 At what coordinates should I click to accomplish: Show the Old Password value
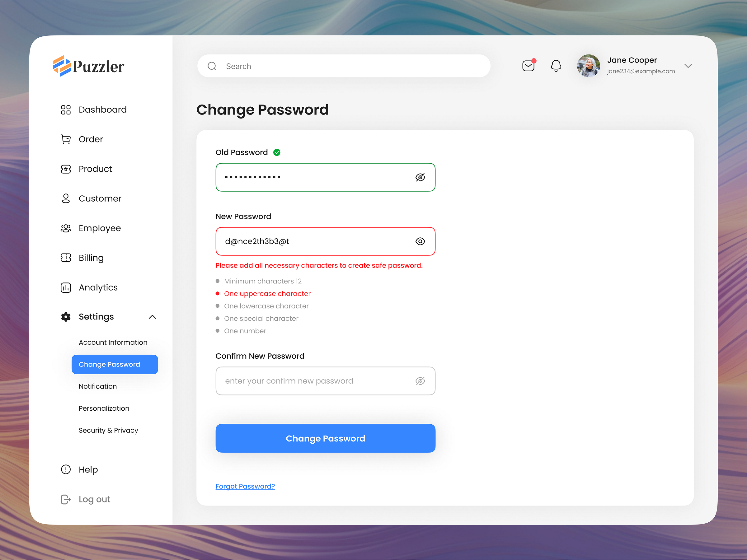point(420,177)
